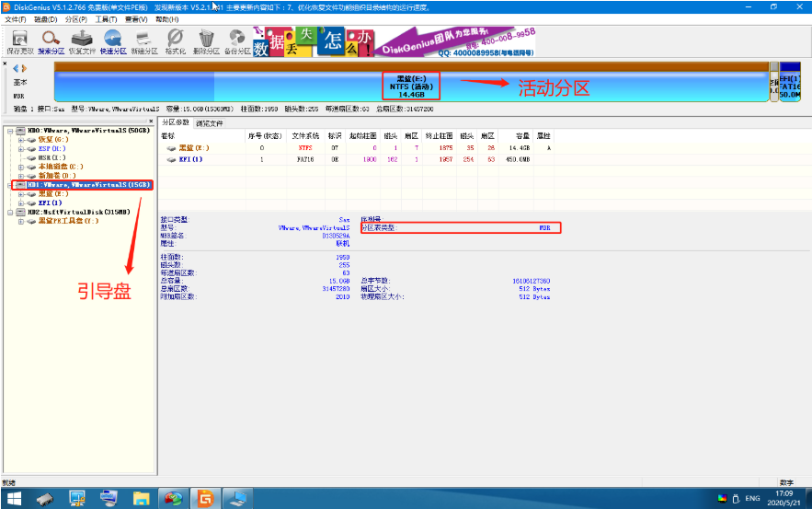Expand the 本地磁盘 (C:) partition node
The height and width of the screenshot is (509, 812).
(21, 167)
